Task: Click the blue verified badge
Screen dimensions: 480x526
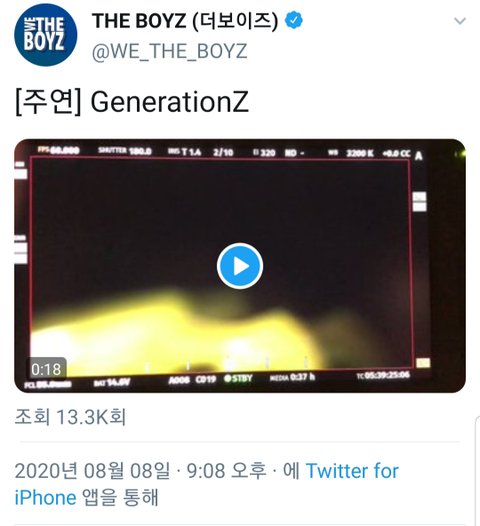Action: click(294, 20)
